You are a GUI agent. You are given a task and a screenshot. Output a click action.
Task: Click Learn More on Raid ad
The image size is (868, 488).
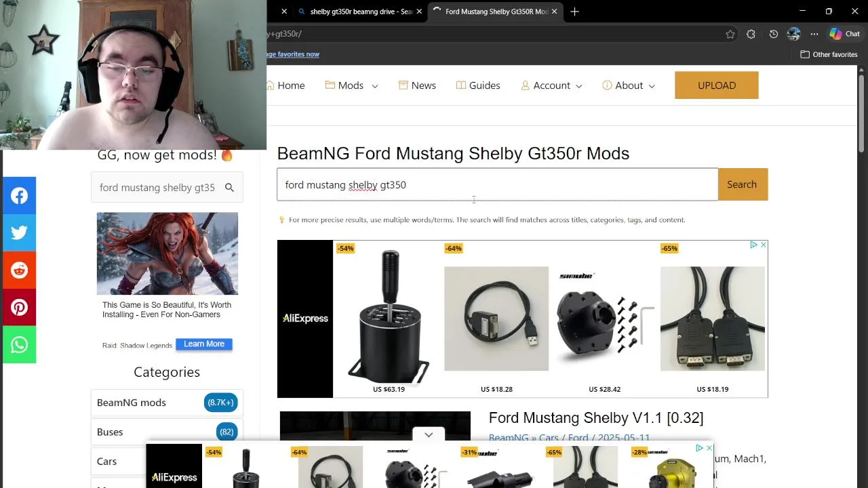[204, 344]
